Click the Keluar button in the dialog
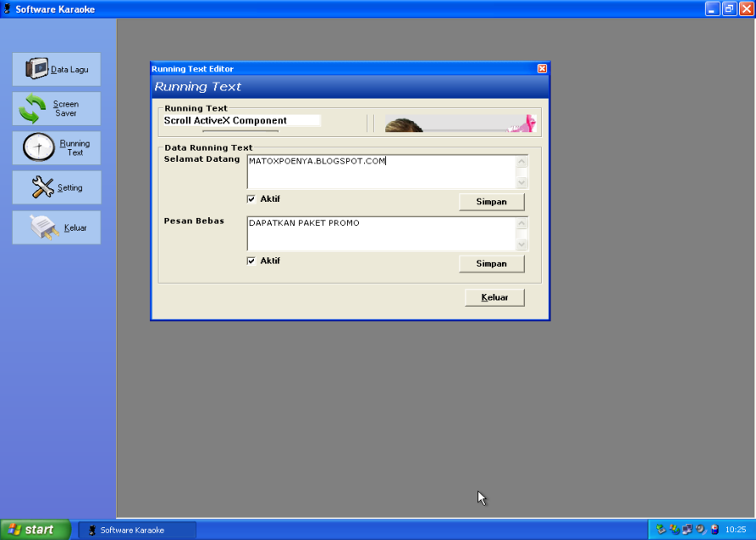Image resolution: width=756 pixels, height=540 pixels. (x=494, y=297)
